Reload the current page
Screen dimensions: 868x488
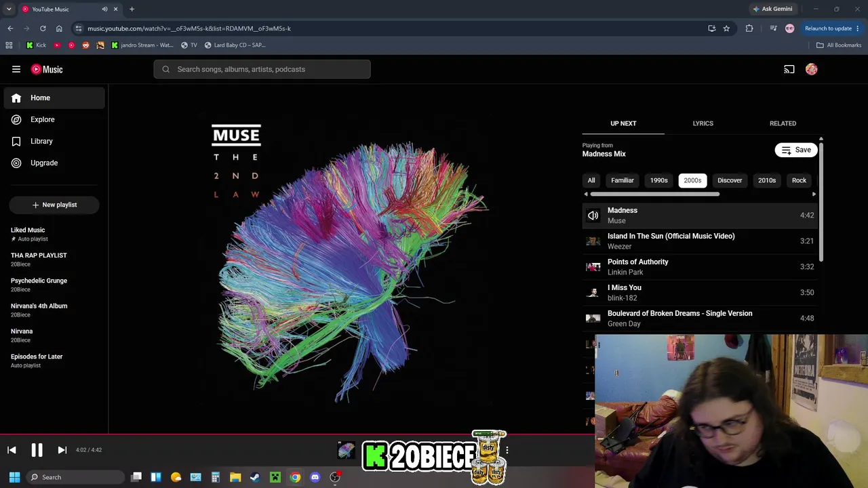43,28
